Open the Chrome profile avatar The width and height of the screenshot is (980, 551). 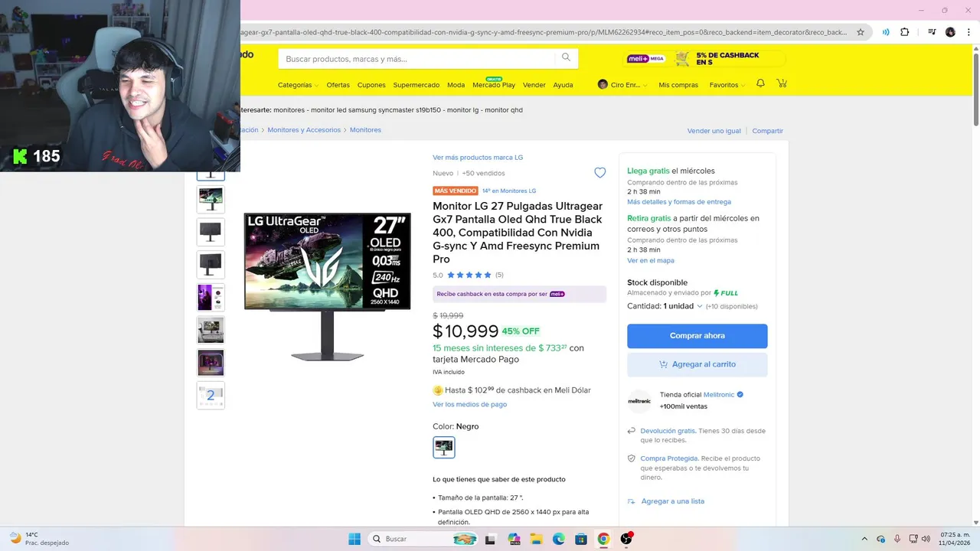point(950,32)
